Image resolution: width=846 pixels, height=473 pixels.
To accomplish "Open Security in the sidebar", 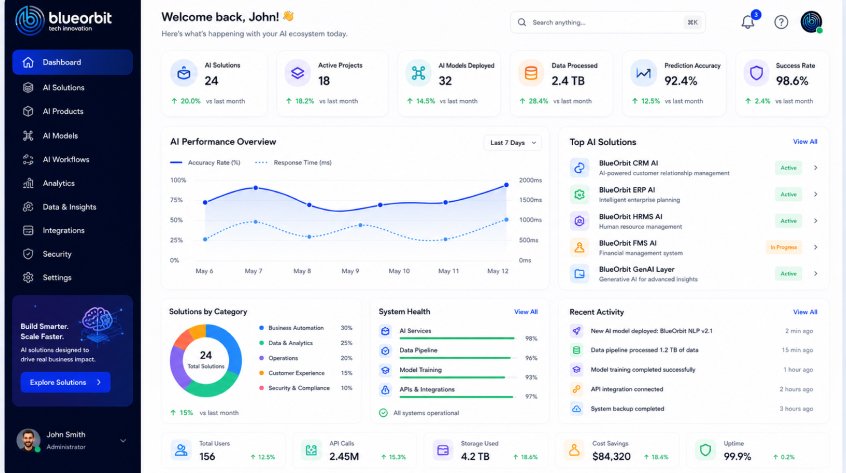I will click(x=72, y=254).
